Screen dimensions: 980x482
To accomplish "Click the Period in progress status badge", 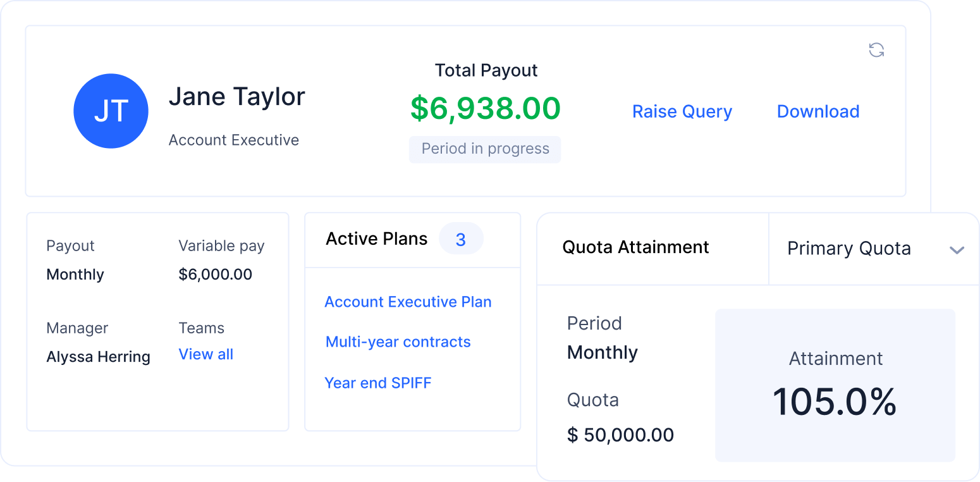I will 485,149.
